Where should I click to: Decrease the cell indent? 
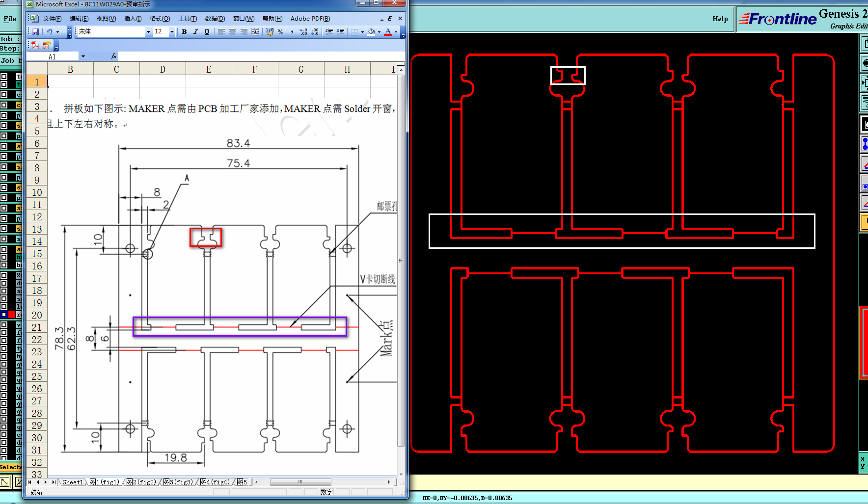[x=329, y=32]
